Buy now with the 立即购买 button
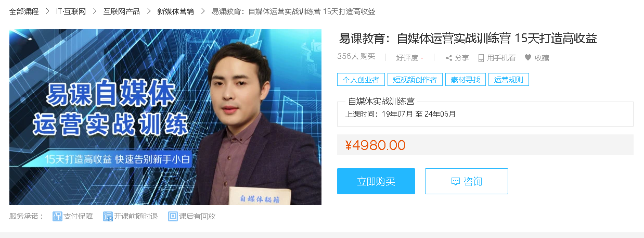644x238 pixels. 376,181
